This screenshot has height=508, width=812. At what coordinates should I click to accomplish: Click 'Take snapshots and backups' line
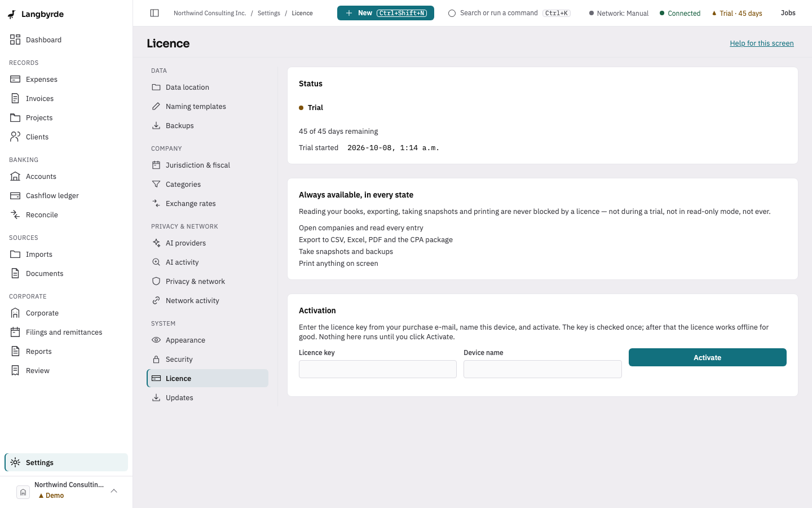click(x=346, y=252)
